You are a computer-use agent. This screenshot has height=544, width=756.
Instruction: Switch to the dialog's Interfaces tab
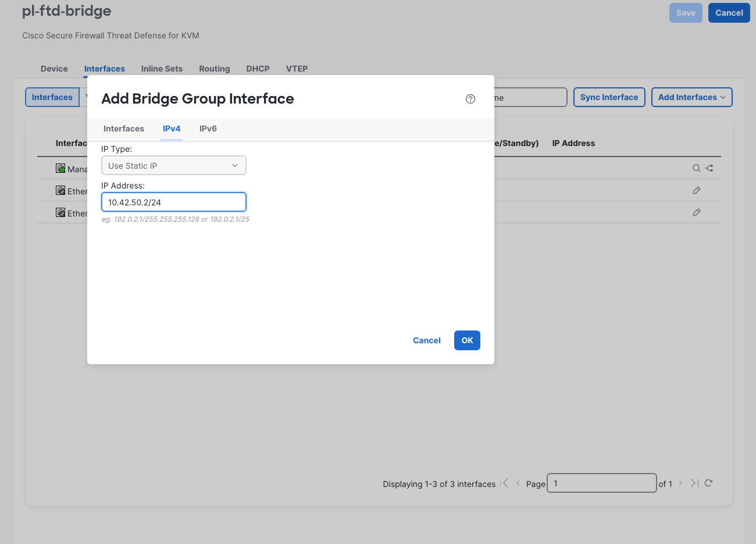(x=124, y=129)
